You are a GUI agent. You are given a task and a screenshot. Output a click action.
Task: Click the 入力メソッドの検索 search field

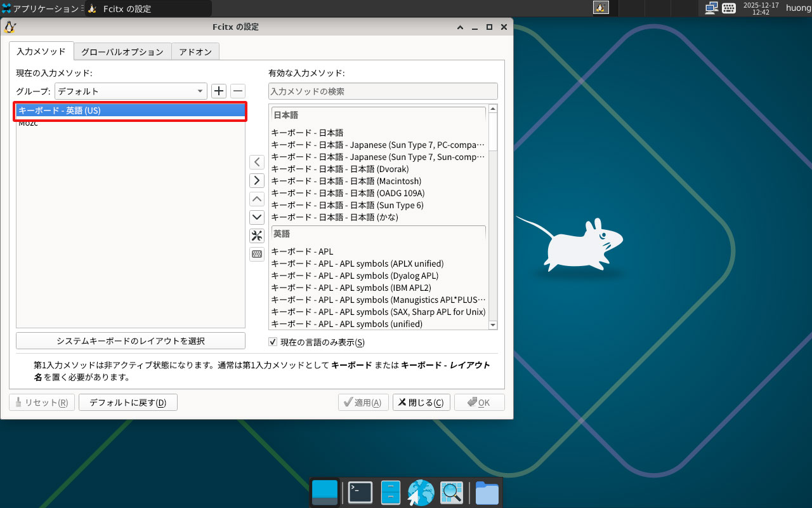coord(383,91)
